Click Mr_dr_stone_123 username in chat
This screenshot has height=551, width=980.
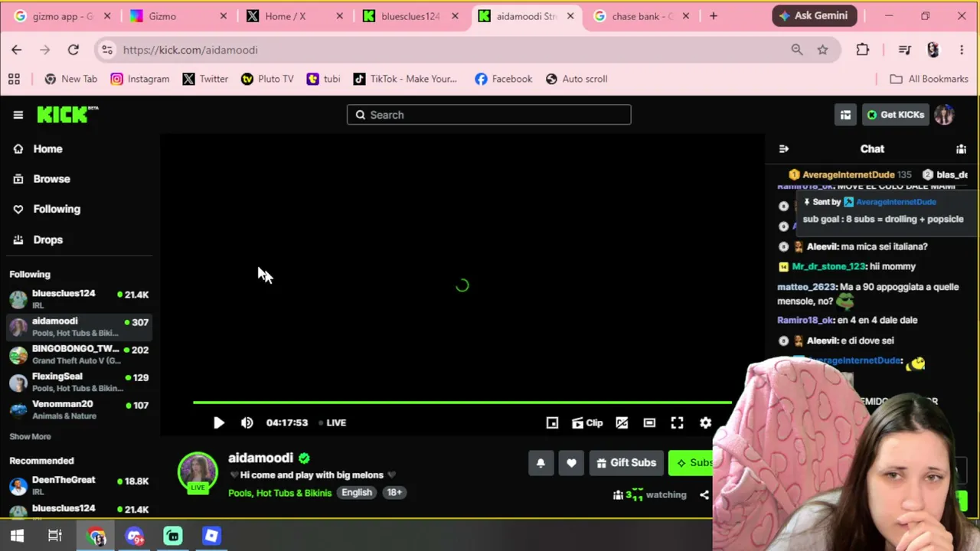point(829,266)
